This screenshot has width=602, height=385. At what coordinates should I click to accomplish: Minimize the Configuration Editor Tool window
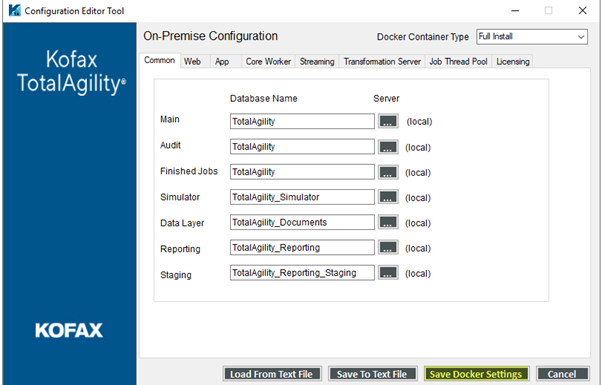tap(515, 11)
